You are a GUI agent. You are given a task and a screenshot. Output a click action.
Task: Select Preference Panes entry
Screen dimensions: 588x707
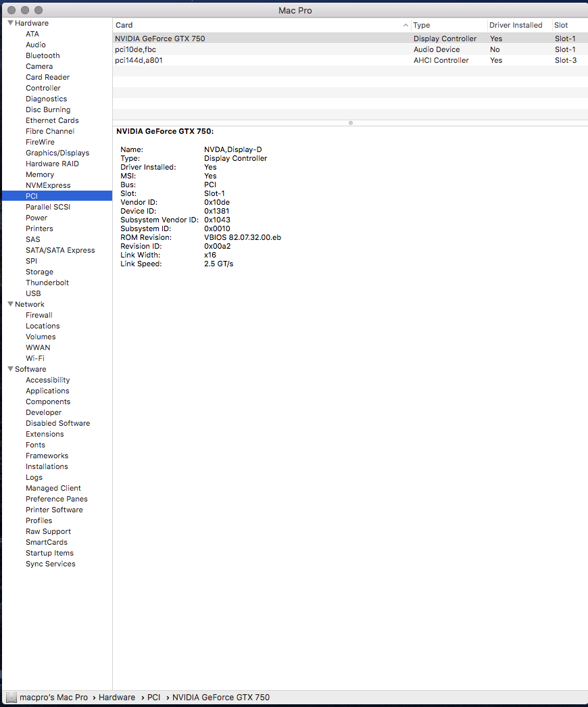[57, 499]
